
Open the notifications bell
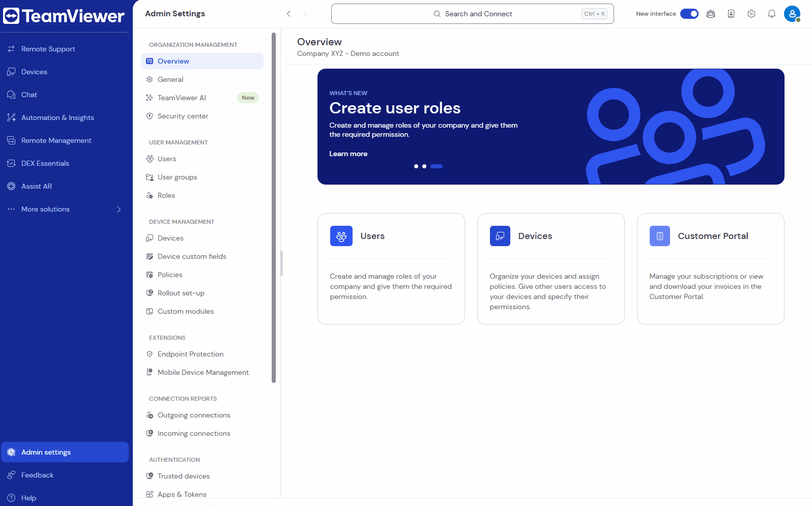[772, 14]
